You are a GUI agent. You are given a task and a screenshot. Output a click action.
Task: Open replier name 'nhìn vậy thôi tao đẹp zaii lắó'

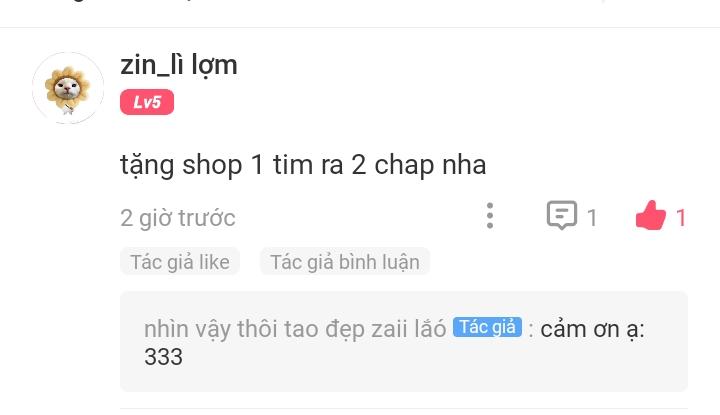point(295,329)
